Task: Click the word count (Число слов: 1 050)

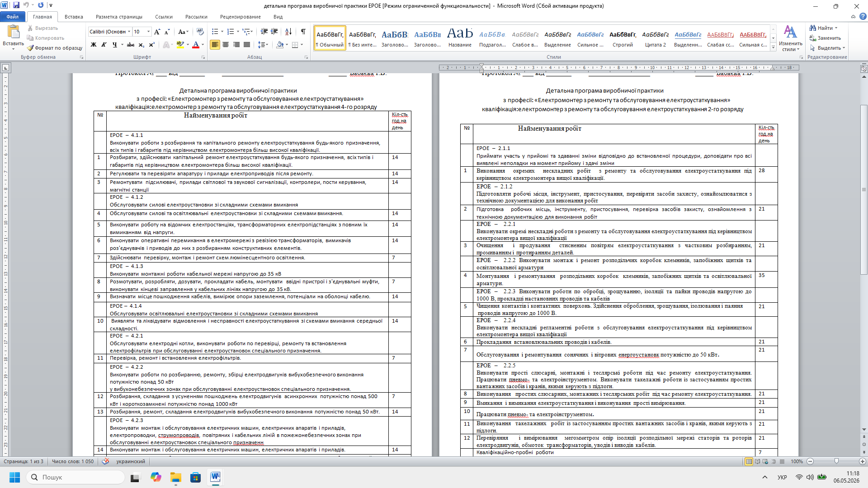Action: 73,461
